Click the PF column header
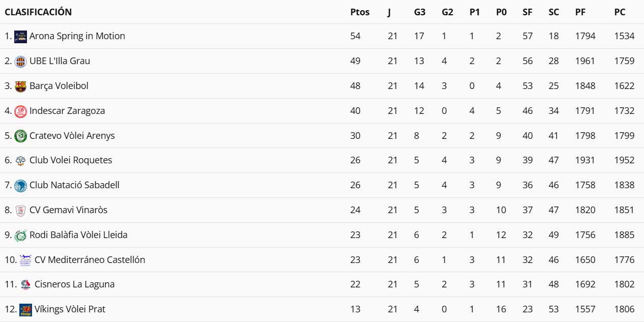This screenshot has width=644, height=322. (x=580, y=12)
